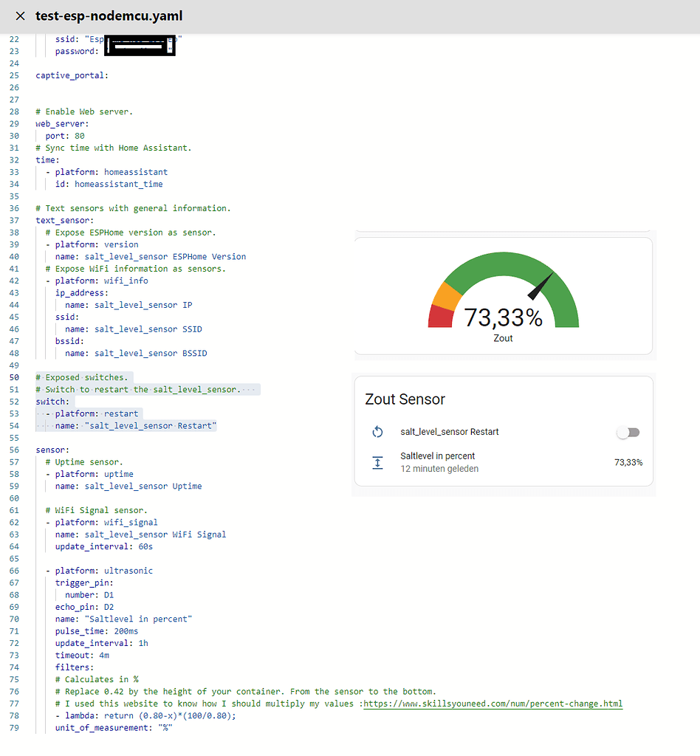Click the red segment of the gauge

click(441, 316)
